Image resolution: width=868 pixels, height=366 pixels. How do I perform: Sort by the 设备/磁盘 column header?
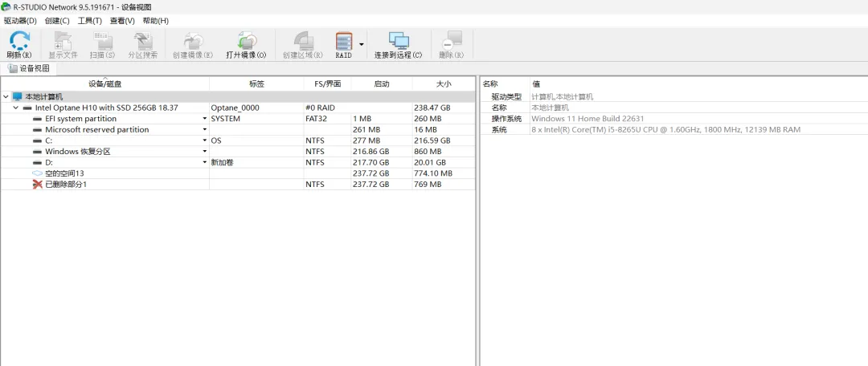[x=105, y=84]
